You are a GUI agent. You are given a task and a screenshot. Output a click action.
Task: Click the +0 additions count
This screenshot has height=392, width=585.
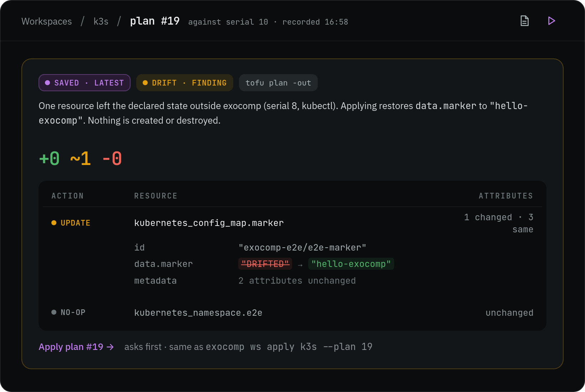point(50,159)
